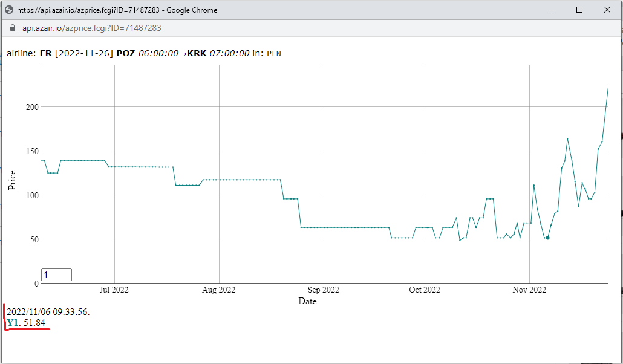Select the api.azair.io URL in address bar
Viewport: 623px width, 364px height.
coord(92,28)
